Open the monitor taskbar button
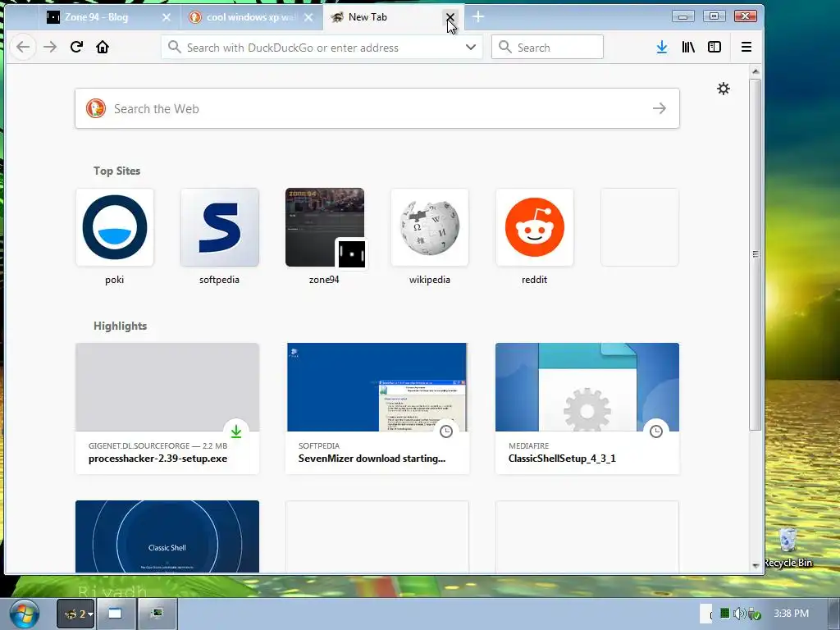Image resolution: width=840 pixels, height=630 pixels. tap(157, 614)
